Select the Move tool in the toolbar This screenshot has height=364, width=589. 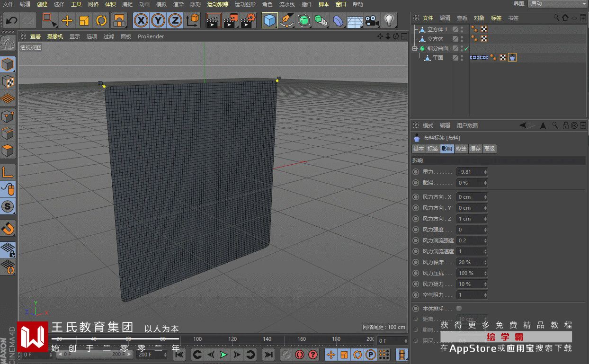67,20
